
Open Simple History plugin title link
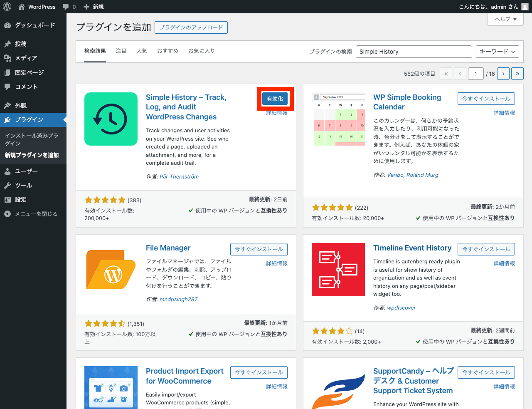(x=186, y=107)
